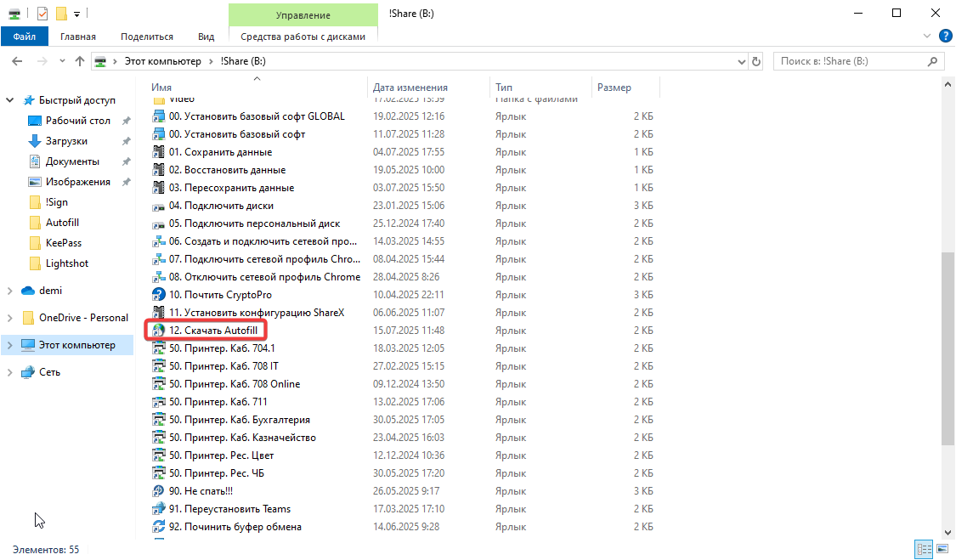The image size is (956, 560).
Task: Click Properties icon in quick access toolbar
Action: click(x=42, y=14)
